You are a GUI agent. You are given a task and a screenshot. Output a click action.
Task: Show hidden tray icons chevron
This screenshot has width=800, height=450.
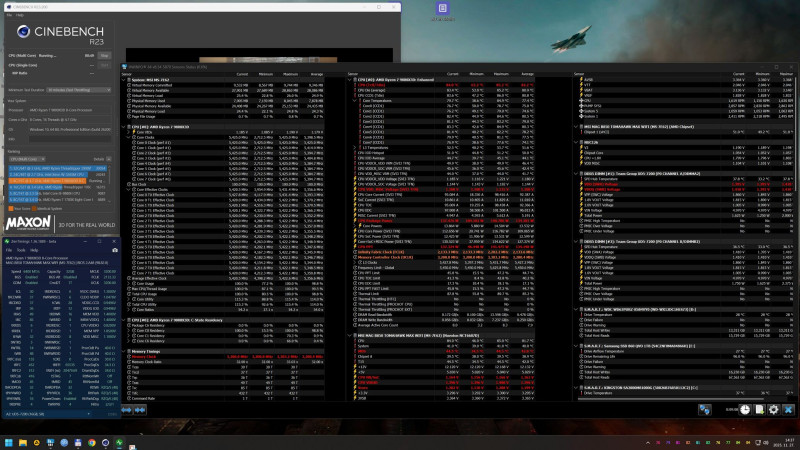tap(648, 443)
